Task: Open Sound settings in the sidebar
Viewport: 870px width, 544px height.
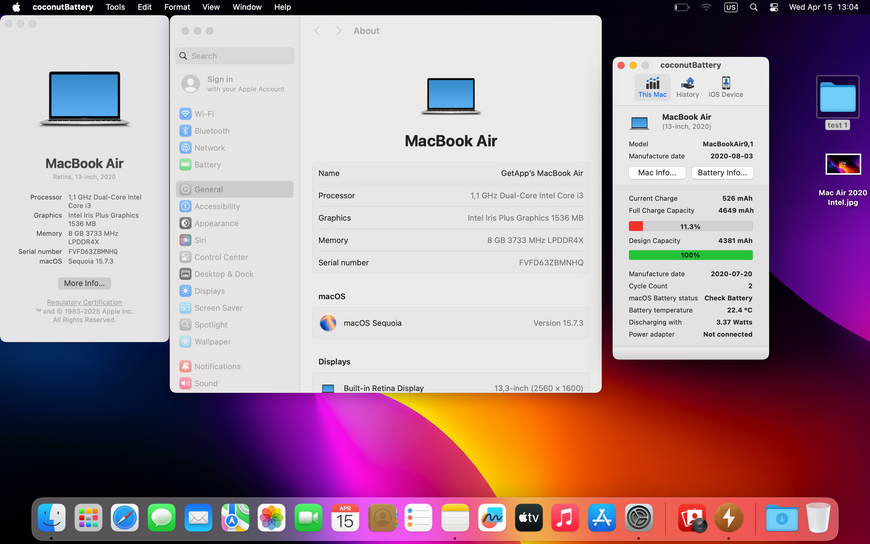Action: [x=235, y=384]
